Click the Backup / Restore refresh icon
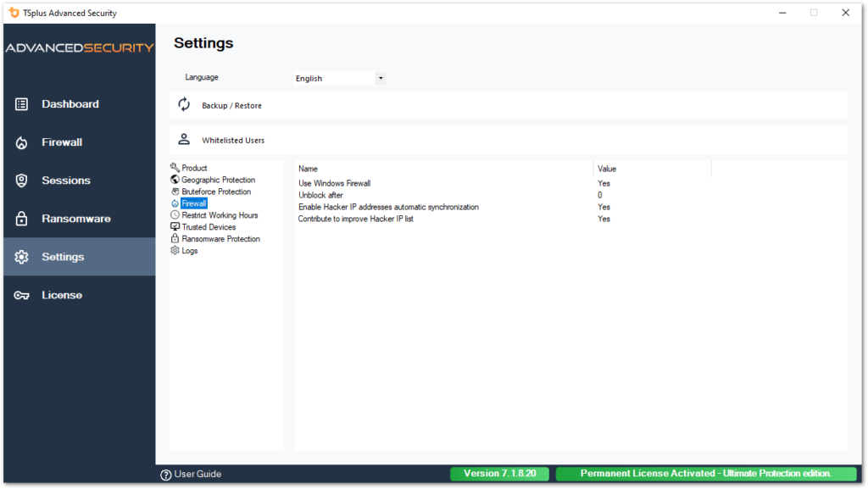The image size is (868, 489). (184, 104)
